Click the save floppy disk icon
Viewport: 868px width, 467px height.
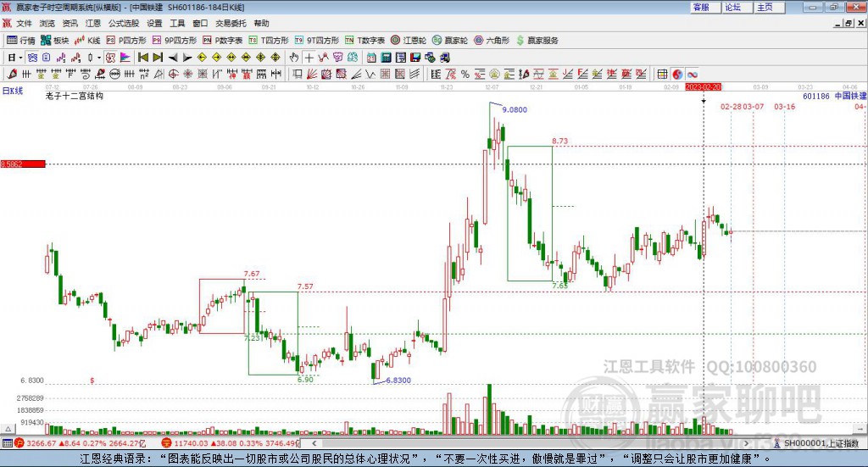point(415,58)
